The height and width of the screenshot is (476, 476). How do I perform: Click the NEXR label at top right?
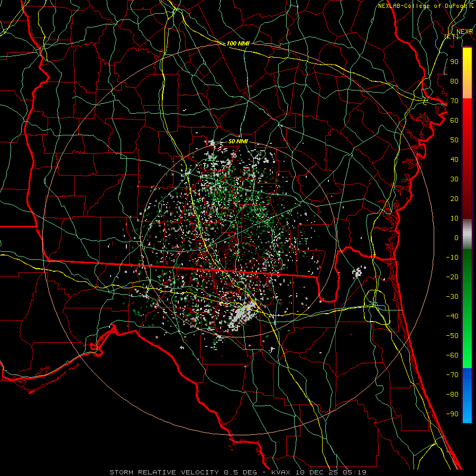(x=465, y=32)
